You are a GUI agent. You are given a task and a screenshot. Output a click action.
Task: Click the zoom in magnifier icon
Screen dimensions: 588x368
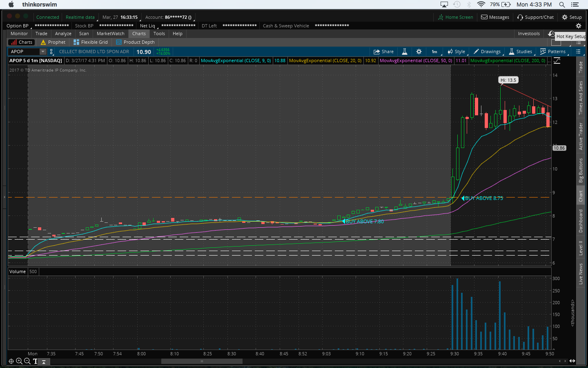tap(19, 361)
